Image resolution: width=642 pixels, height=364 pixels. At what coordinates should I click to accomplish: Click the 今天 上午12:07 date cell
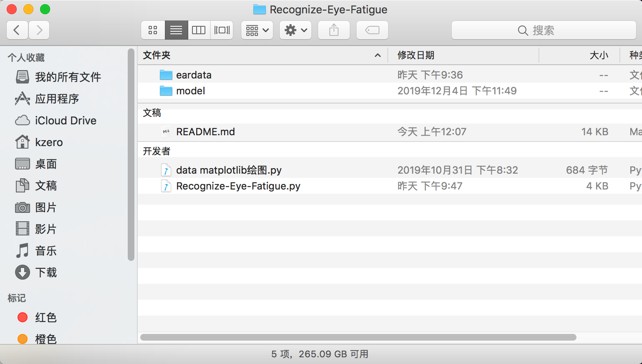(432, 132)
